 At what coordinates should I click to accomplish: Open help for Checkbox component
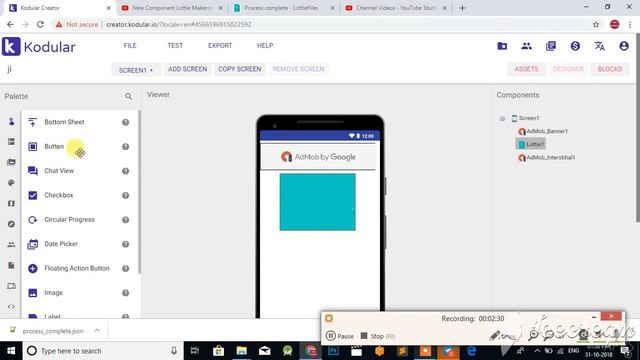click(x=125, y=196)
